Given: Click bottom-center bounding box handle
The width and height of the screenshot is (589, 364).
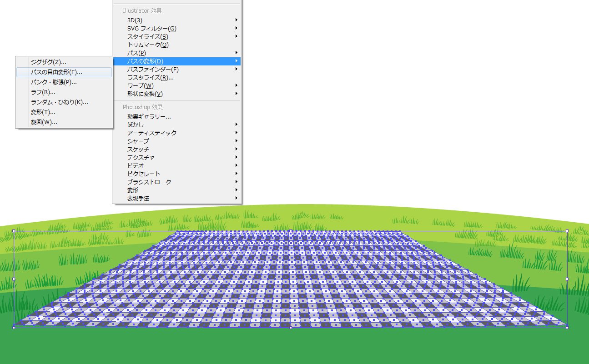Looking at the screenshot, I should click(x=290, y=327).
